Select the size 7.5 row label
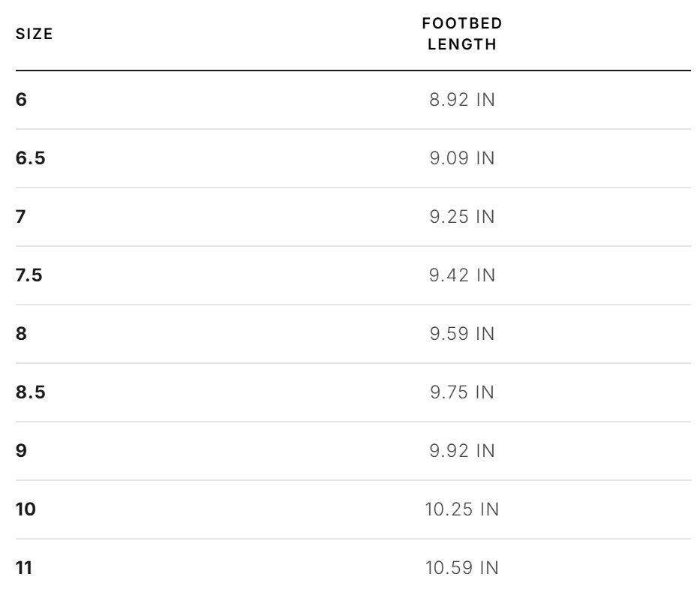 coord(29,275)
